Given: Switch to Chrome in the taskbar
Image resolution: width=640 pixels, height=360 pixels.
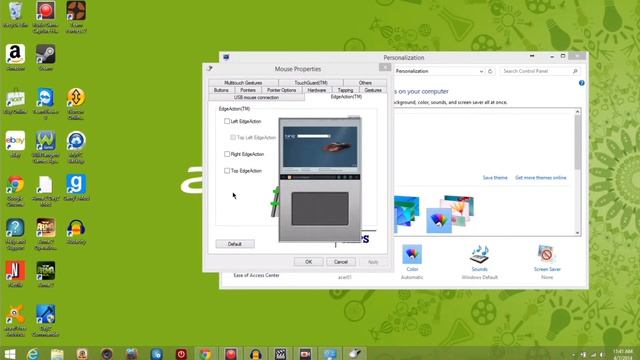Looking at the screenshot, I should tap(205, 354).
